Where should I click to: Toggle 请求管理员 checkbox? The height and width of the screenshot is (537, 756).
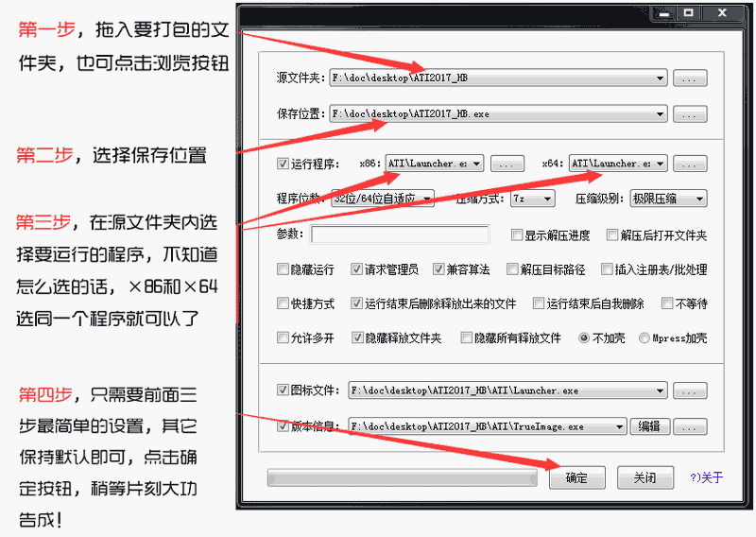[x=356, y=269]
